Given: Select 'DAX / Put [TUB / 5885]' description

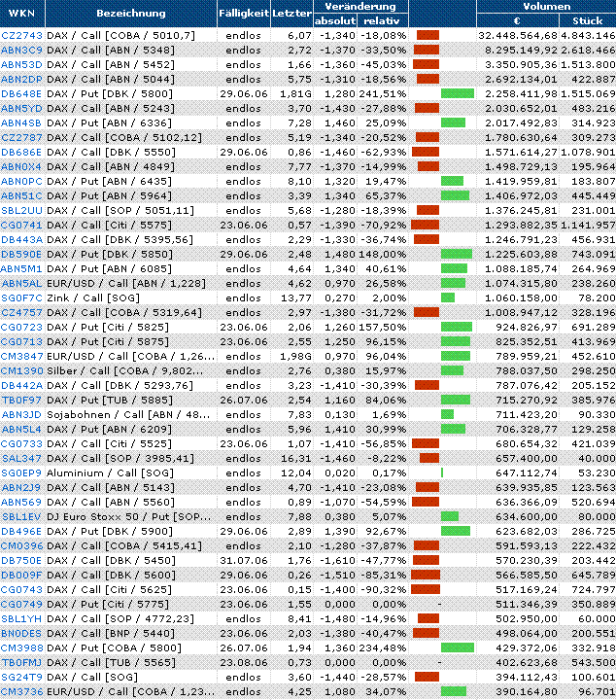Looking at the screenshot, I should [x=109, y=400].
